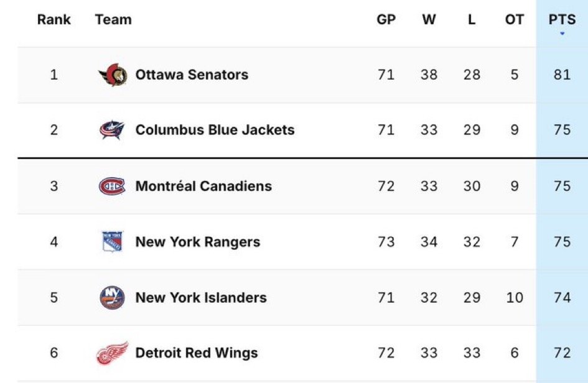Sort table by OT column header
The height and width of the screenshot is (383, 588).
(515, 19)
